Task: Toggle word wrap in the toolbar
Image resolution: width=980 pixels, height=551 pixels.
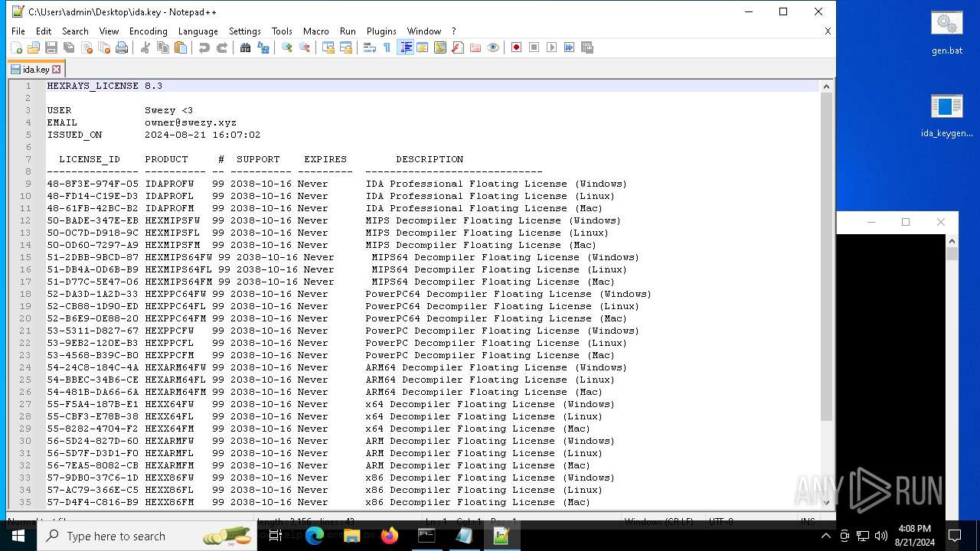Action: (370, 47)
